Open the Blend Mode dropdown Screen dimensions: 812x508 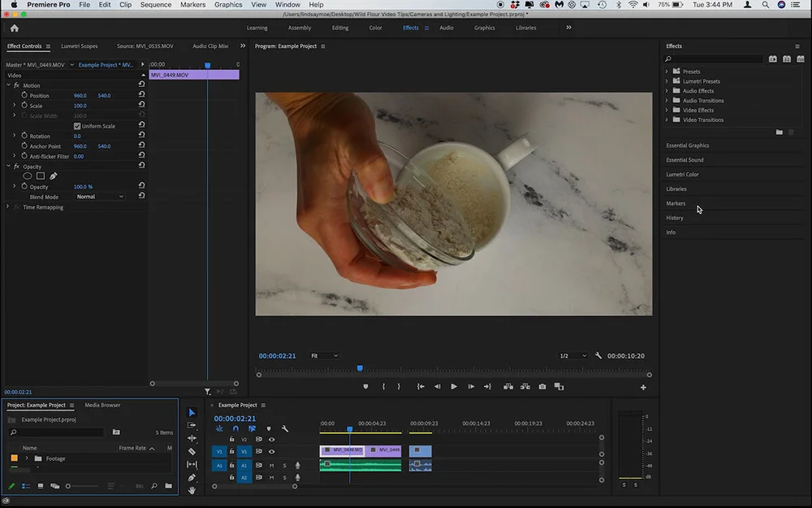point(99,197)
